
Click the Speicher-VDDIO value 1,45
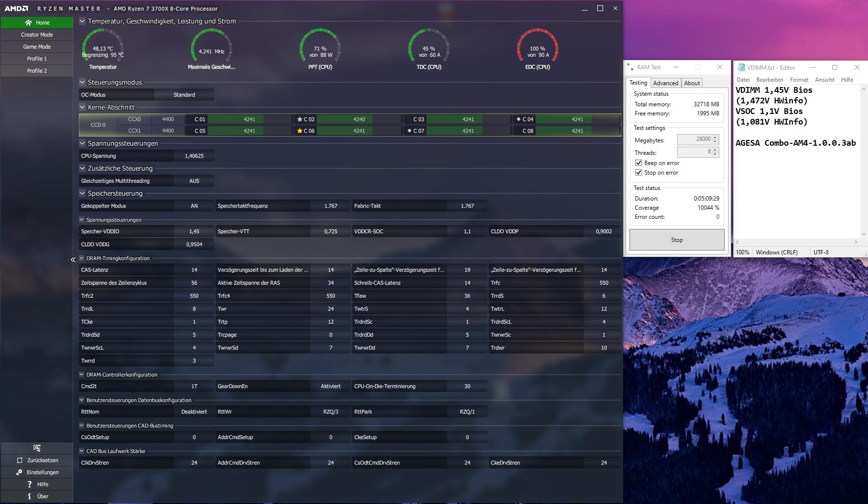pos(194,231)
